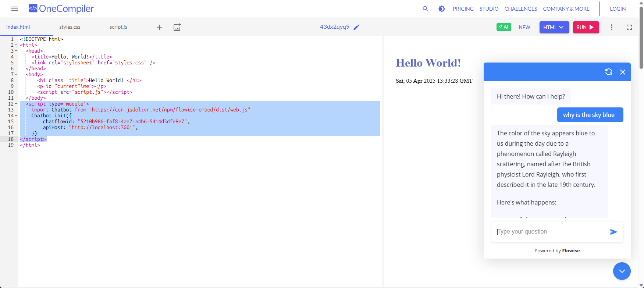Edit project name with pencil icon

[x=356, y=27]
